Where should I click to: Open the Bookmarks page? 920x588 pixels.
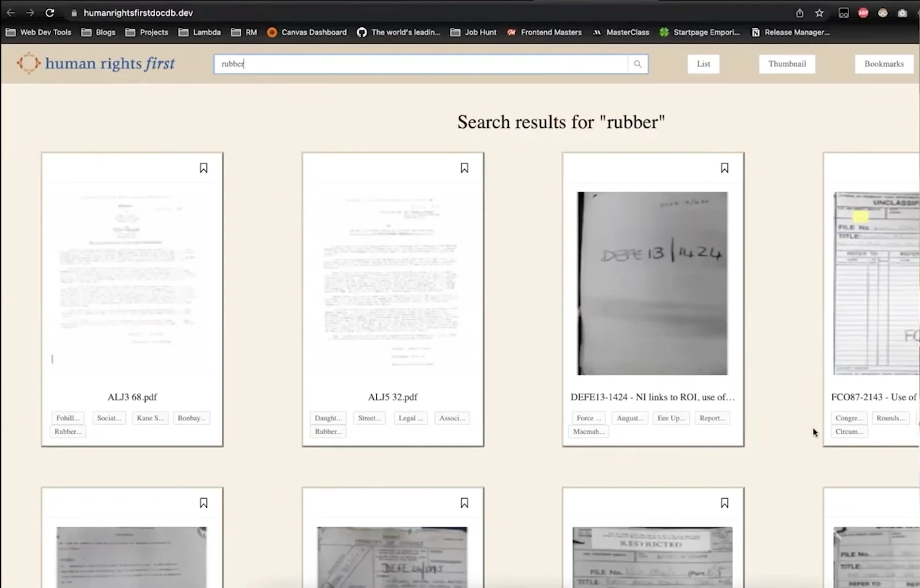(x=884, y=64)
